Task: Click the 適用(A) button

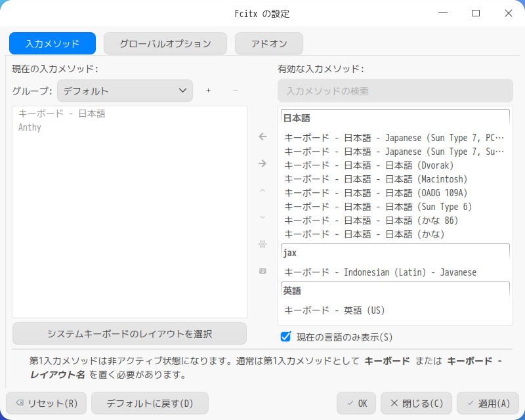Action: 488,403
